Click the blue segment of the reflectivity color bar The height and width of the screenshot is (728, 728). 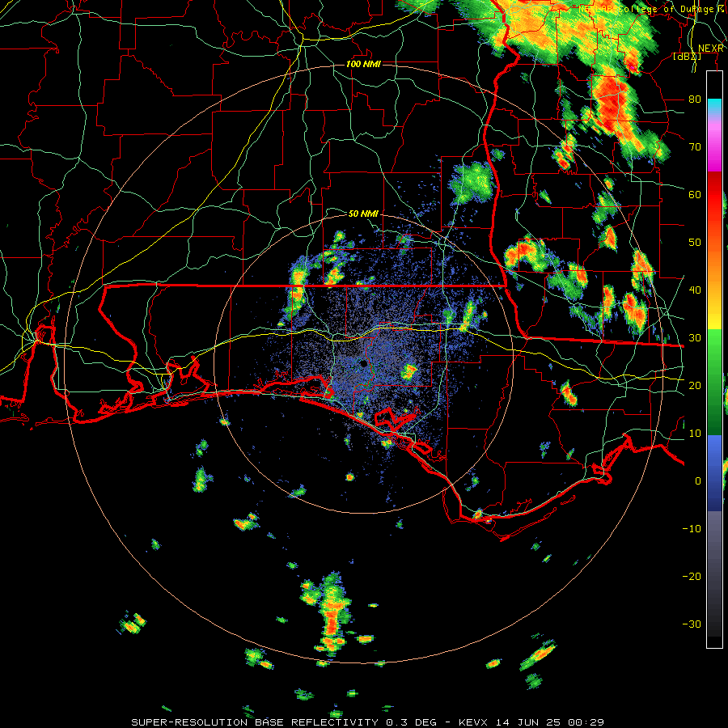pyautogui.click(x=714, y=472)
